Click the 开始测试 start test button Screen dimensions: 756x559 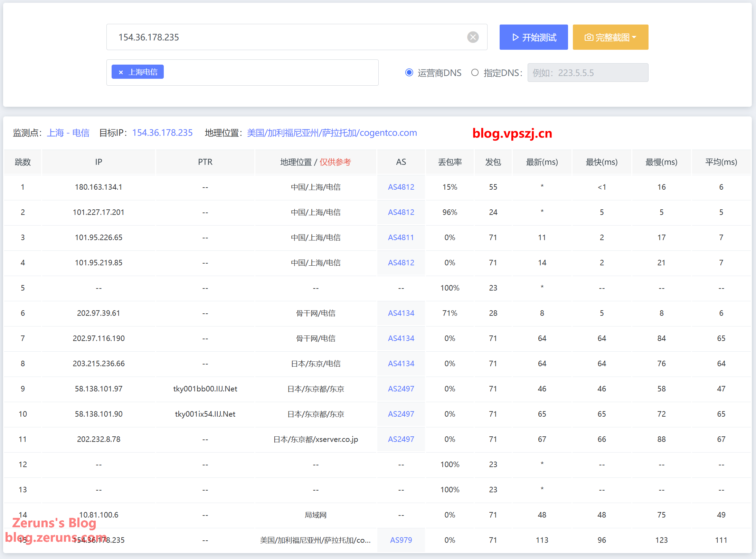pyautogui.click(x=533, y=37)
